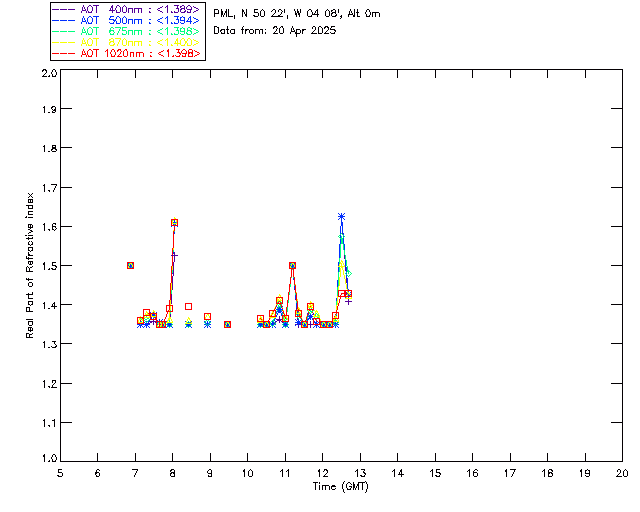Click the AOT 870nm legend entry
640x512 pixels.
[126, 42]
